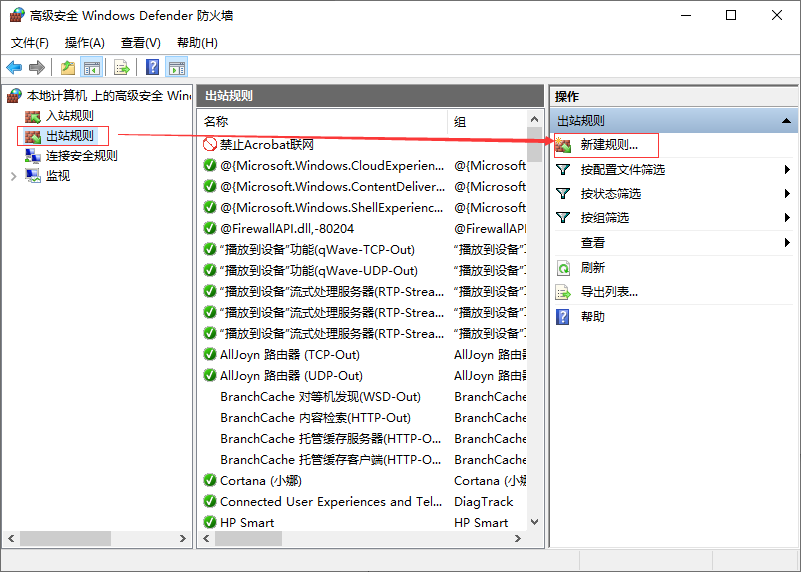Image resolution: width=801 pixels, height=572 pixels.
Task: Select “播放到设备”功能(qWave-UDP-Out) rule
Action: click(319, 271)
